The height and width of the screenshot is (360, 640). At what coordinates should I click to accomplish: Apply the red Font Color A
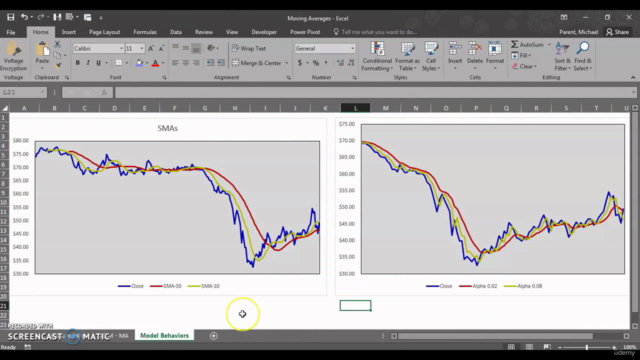155,63
